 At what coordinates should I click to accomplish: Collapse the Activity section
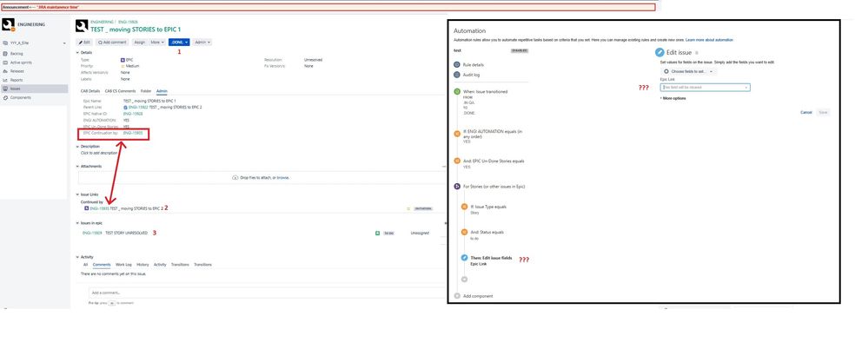[77, 257]
